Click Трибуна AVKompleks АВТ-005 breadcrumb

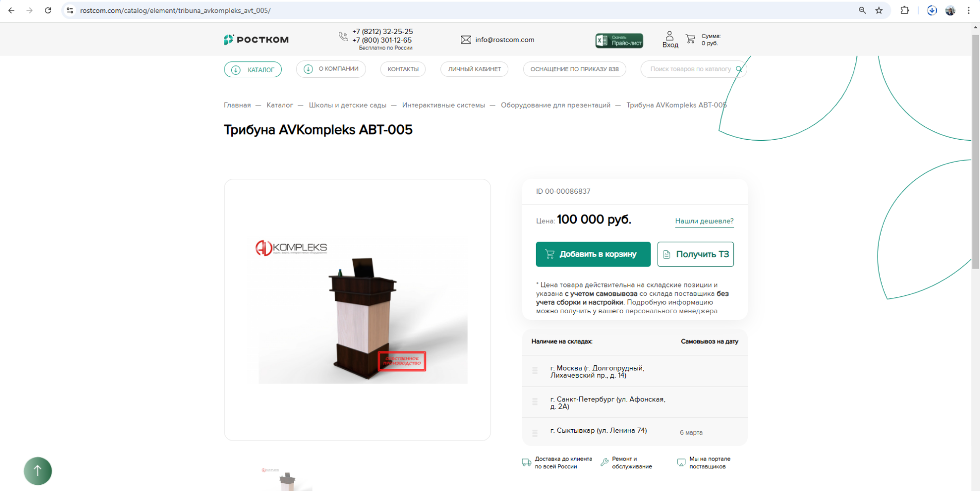pyautogui.click(x=676, y=105)
